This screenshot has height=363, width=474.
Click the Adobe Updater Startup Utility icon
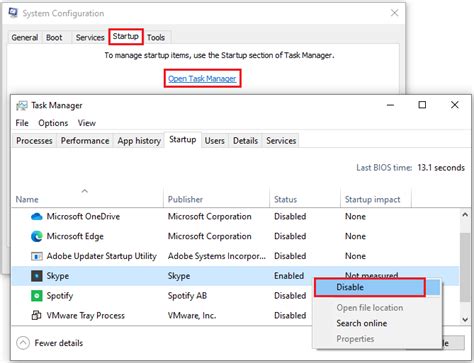[36, 256]
